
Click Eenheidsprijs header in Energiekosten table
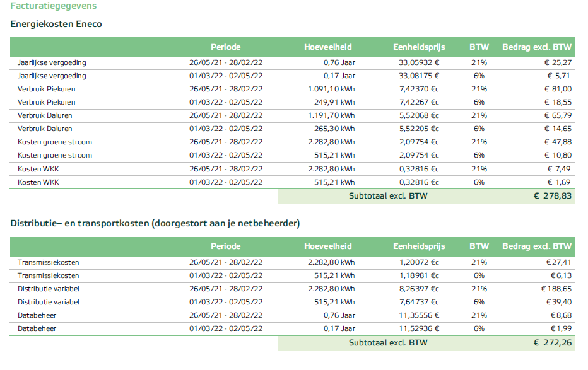(x=419, y=47)
